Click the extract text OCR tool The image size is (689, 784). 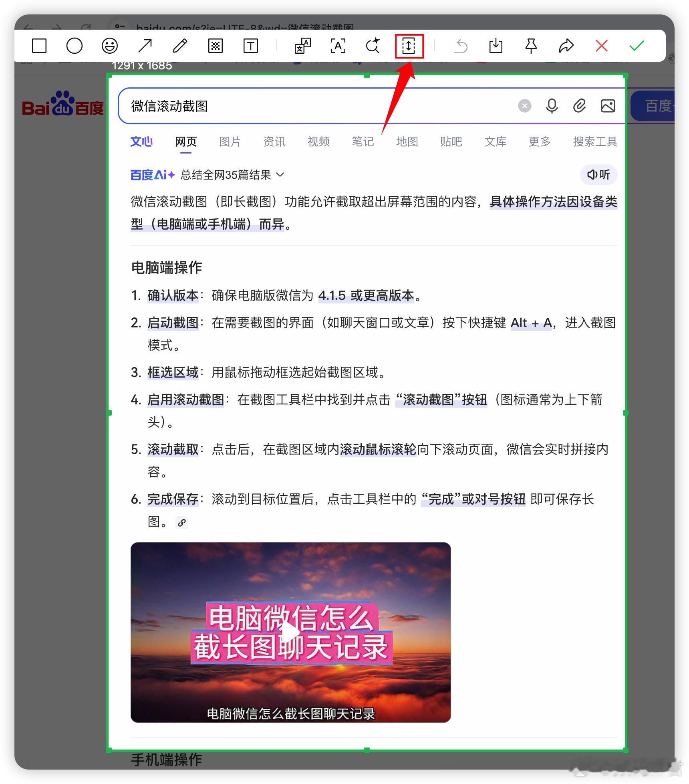[x=338, y=46]
